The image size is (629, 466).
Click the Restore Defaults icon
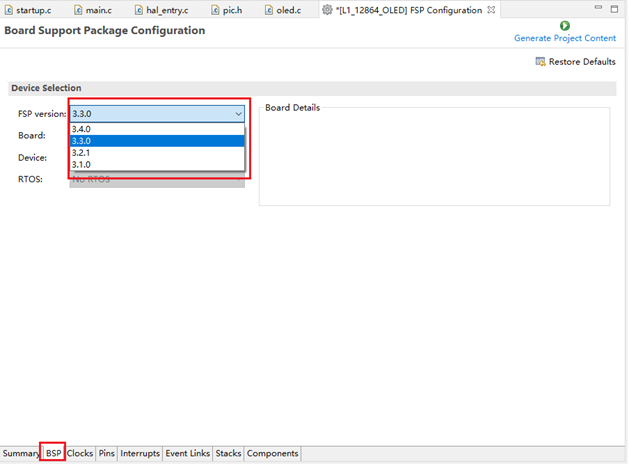click(x=540, y=61)
